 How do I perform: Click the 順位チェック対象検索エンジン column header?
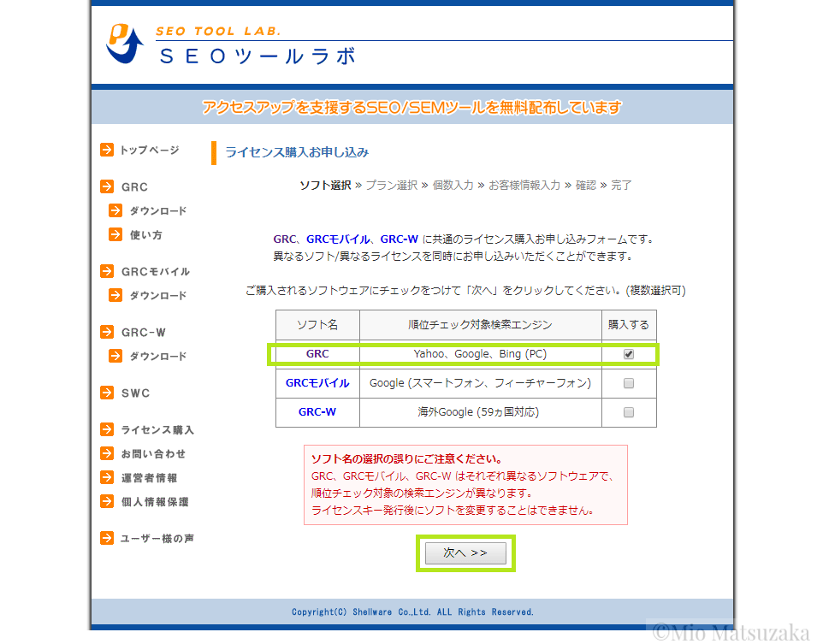click(x=480, y=325)
